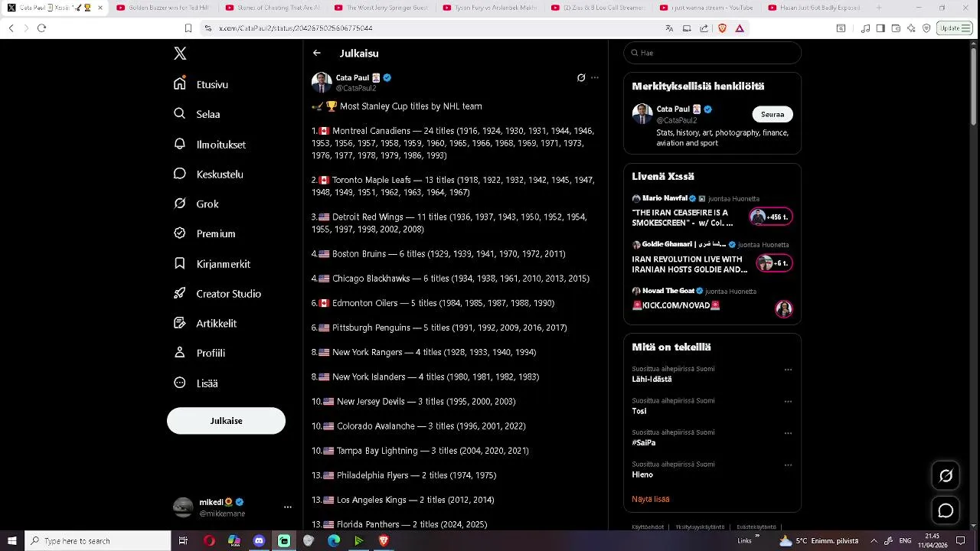Image resolution: width=980 pixels, height=551 pixels.
Task: Open Cata Paul name in Merkityksellisiä henkilöitä
Action: (x=673, y=109)
